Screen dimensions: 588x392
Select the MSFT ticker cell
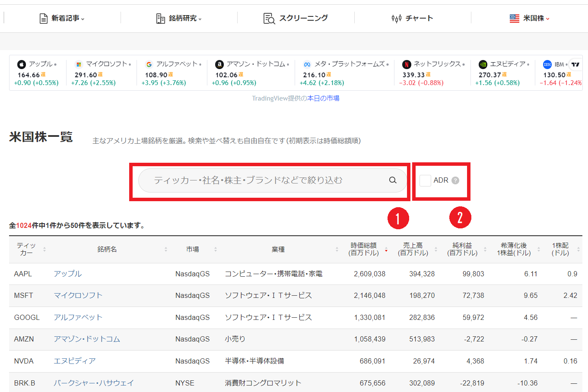pos(23,295)
